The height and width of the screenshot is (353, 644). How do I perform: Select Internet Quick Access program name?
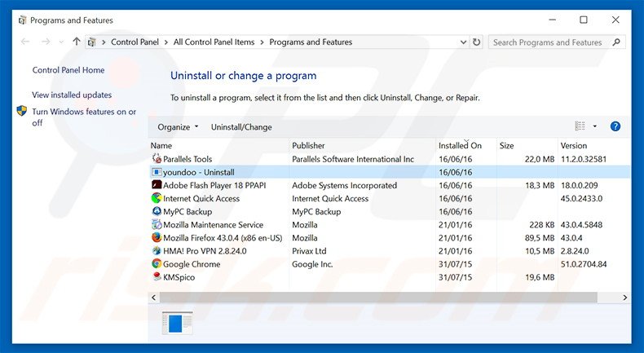point(201,198)
